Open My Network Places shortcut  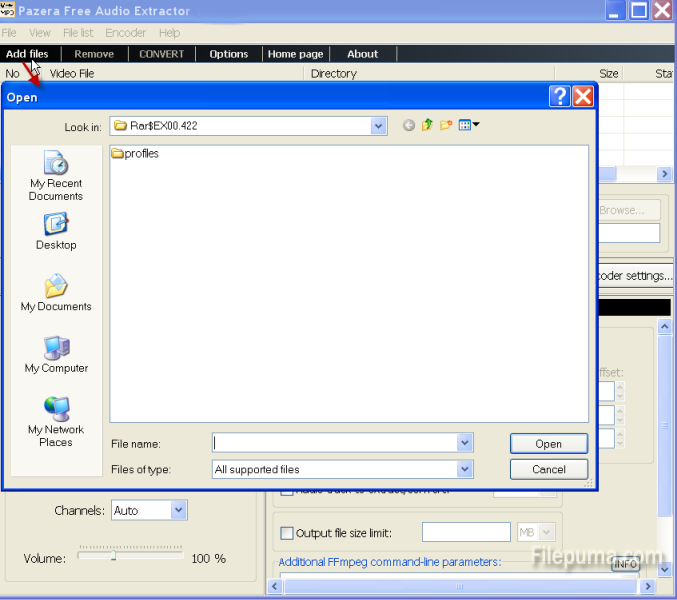pyautogui.click(x=56, y=421)
